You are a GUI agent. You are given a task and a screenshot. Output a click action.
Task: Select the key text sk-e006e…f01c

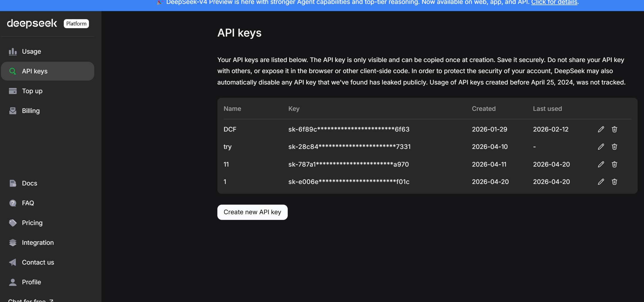click(349, 182)
